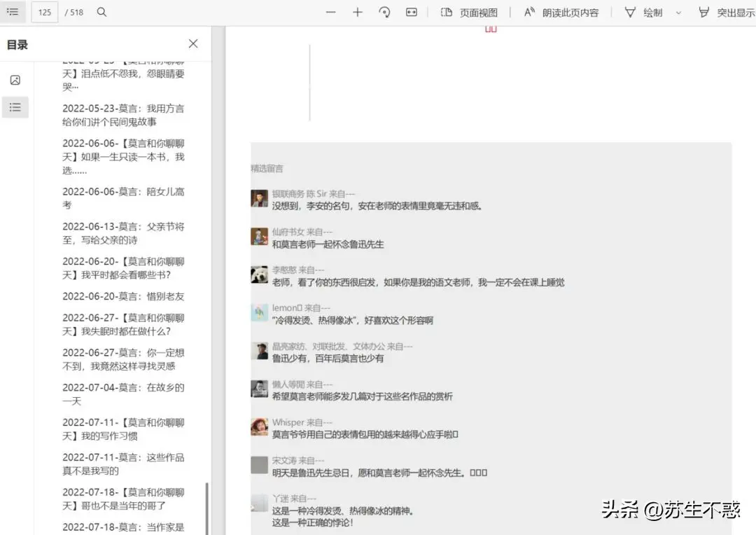Image resolution: width=756 pixels, height=535 pixels.
Task: Click the page number input field
Action: pyautogui.click(x=45, y=12)
